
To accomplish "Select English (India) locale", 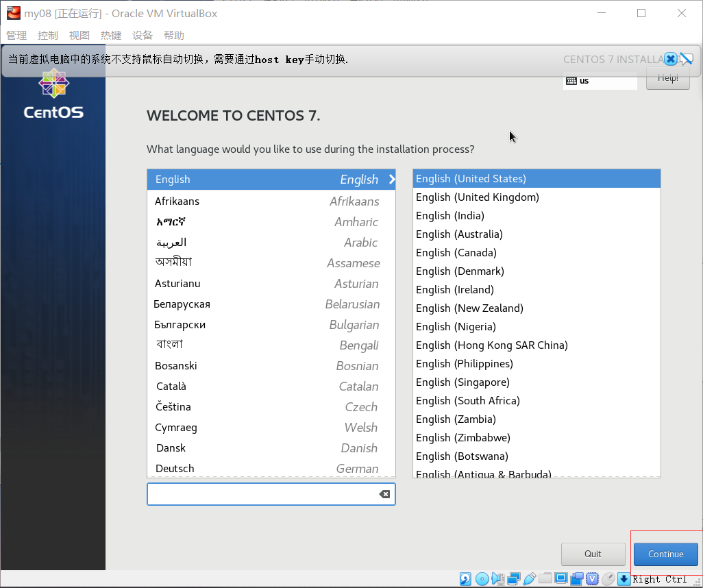I will tap(536, 216).
